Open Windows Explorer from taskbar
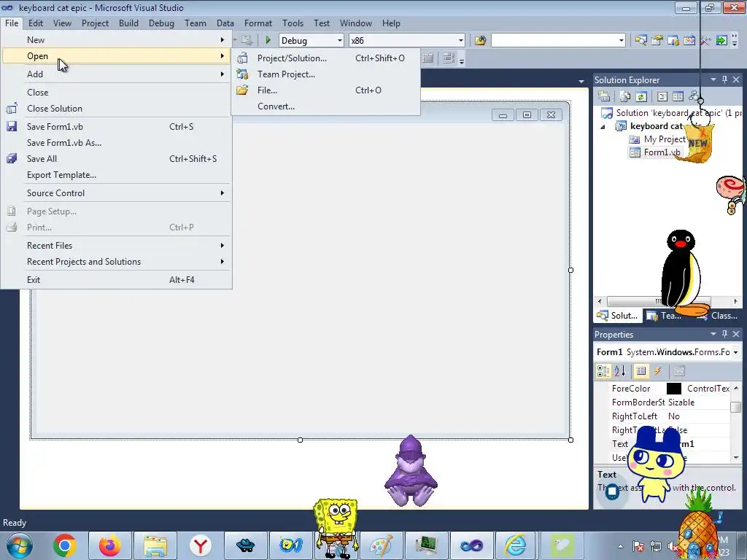The image size is (747, 560). point(155,545)
